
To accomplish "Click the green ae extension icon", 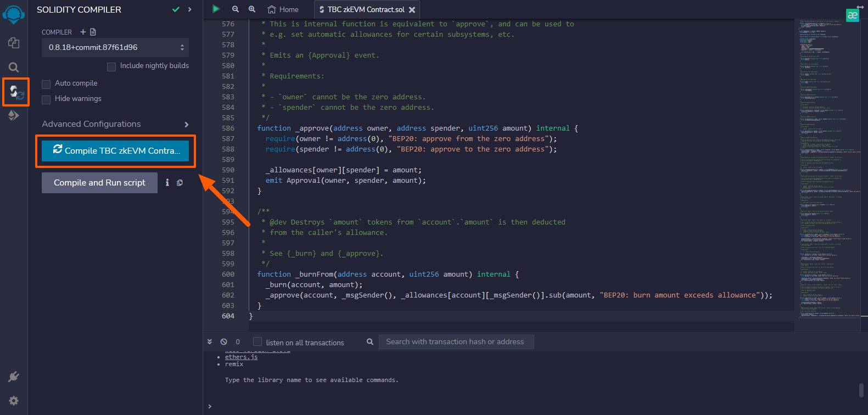I will (x=852, y=15).
